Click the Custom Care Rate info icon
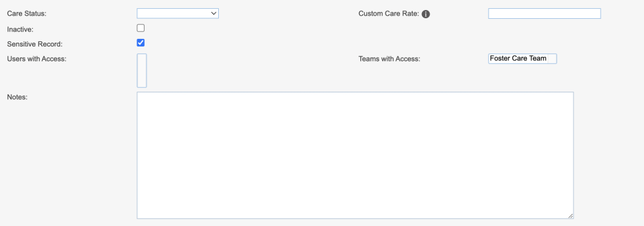Screen dimensions: 644x226 coord(426,14)
